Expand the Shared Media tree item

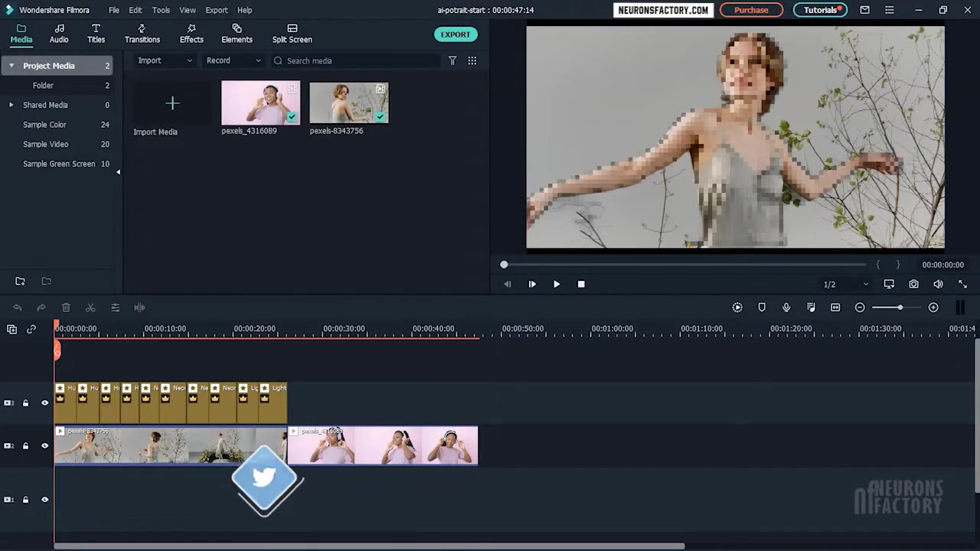(x=11, y=105)
